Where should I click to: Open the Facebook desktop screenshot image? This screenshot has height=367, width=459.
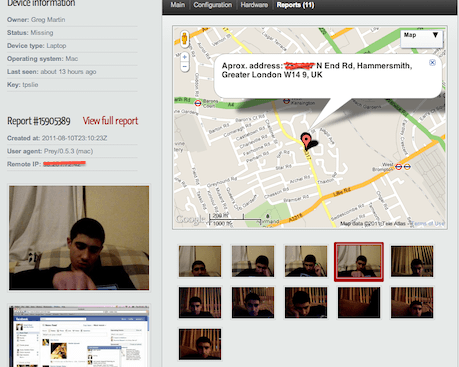point(79,336)
